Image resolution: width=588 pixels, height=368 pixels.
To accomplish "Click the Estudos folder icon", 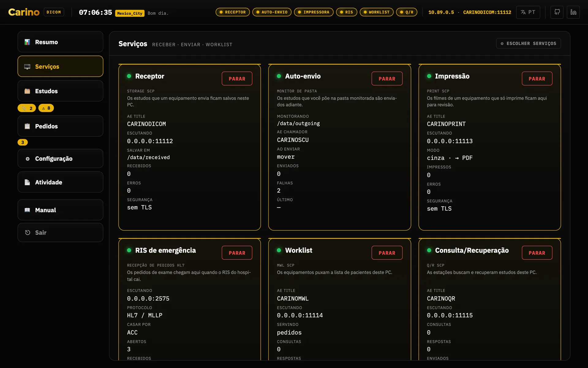I will point(27,91).
